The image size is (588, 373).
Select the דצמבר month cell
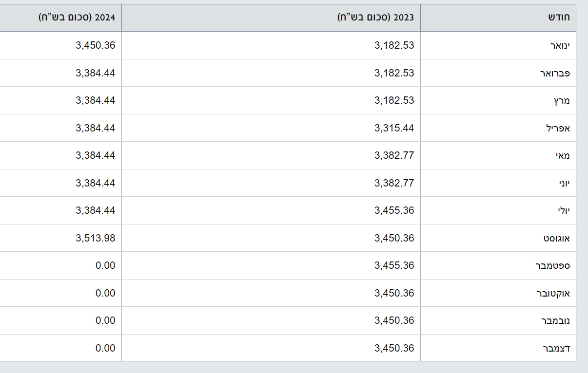(556, 348)
